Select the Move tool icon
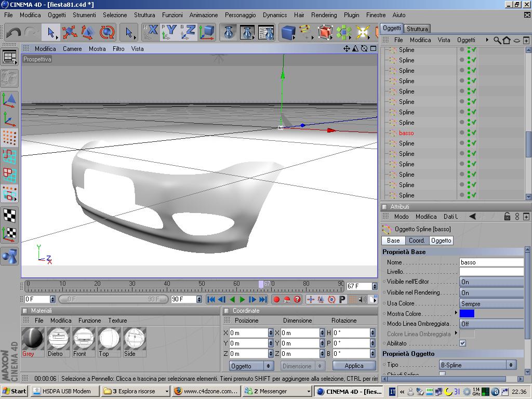 point(69,32)
